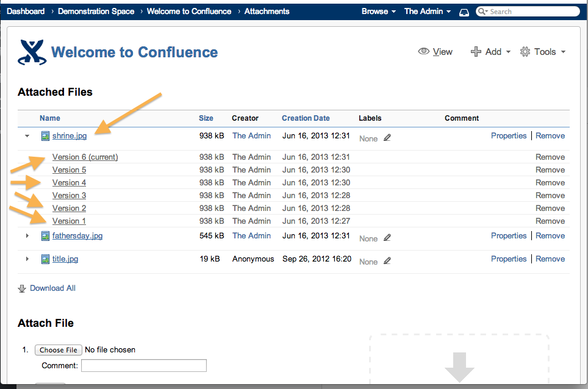Viewport: 588px width, 389px height.
Task: Click the Confluence logo icon
Action: click(32, 52)
